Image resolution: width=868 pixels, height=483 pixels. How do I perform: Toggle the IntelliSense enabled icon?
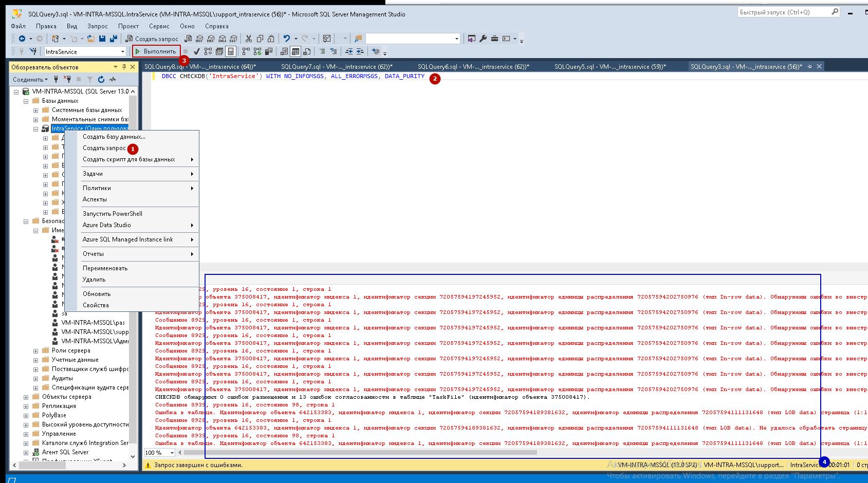[231, 51]
